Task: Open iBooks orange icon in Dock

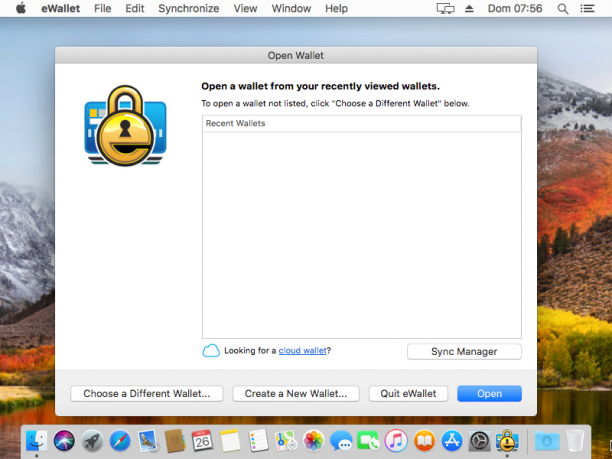Action: click(424, 441)
